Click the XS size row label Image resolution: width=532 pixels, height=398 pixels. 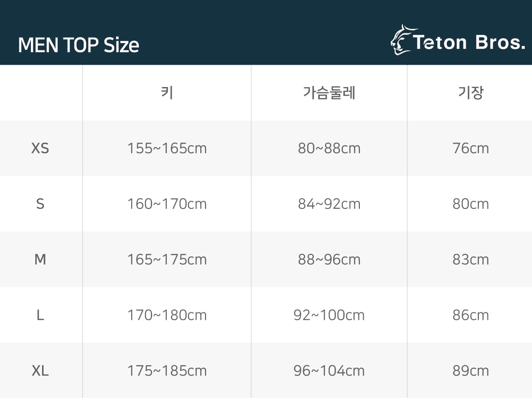(40, 148)
